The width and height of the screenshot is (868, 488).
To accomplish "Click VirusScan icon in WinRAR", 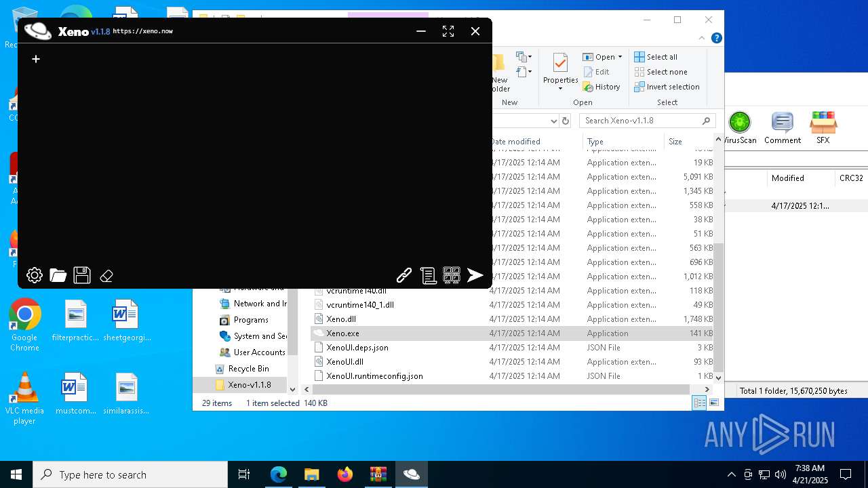I will click(x=740, y=128).
